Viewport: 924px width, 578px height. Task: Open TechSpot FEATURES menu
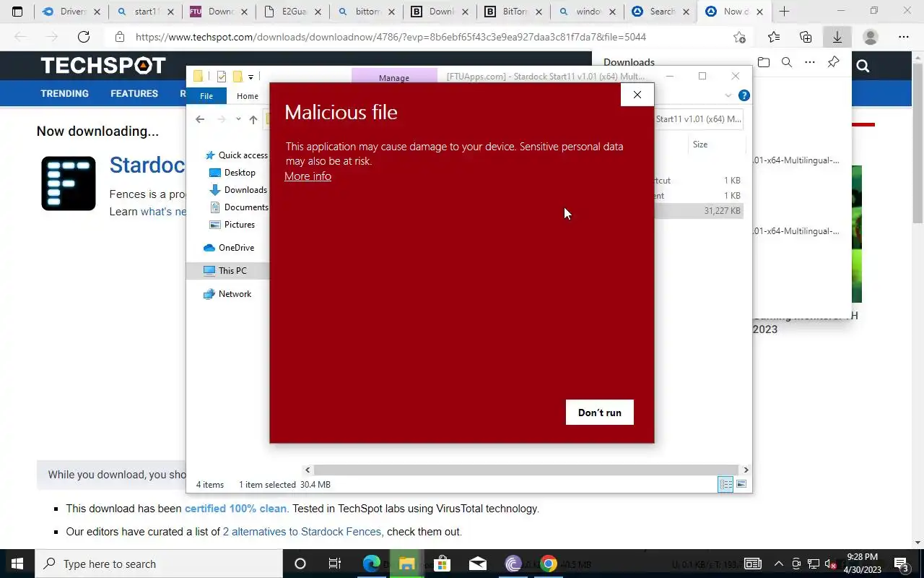coord(134,93)
